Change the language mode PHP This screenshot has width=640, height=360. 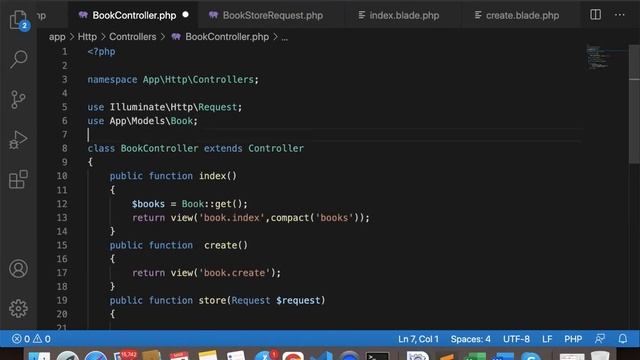573,339
